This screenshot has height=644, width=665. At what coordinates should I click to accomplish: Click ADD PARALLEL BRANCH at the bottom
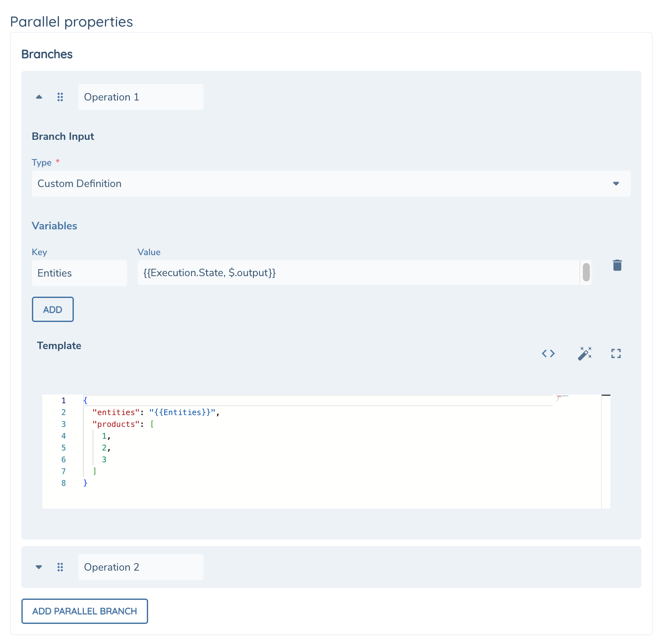coord(84,611)
